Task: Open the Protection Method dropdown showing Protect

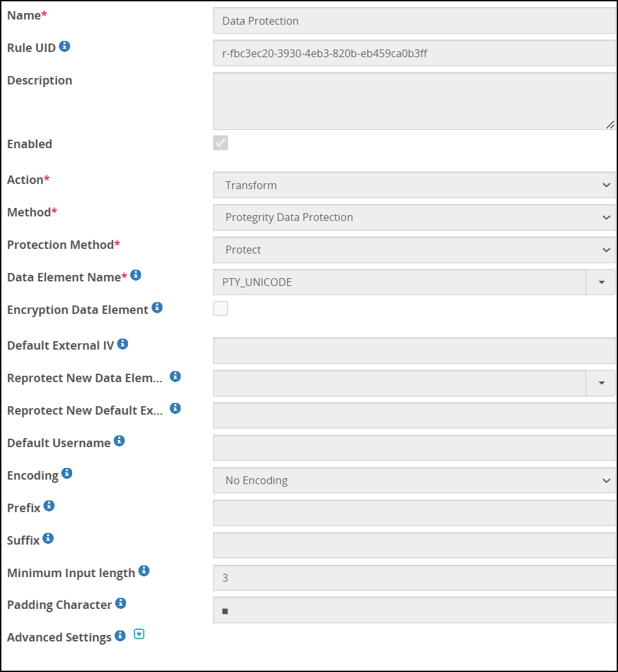Action: point(414,250)
